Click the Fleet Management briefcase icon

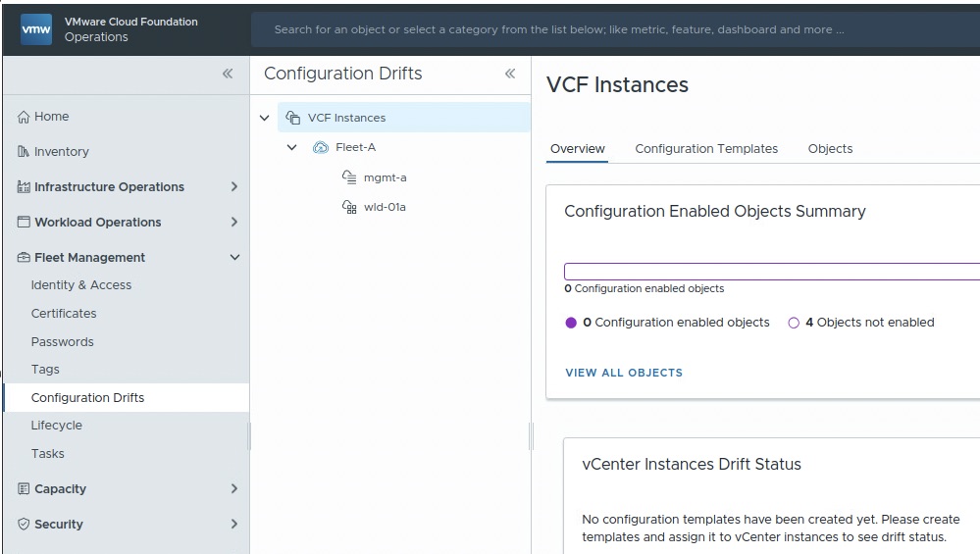point(24,257)
